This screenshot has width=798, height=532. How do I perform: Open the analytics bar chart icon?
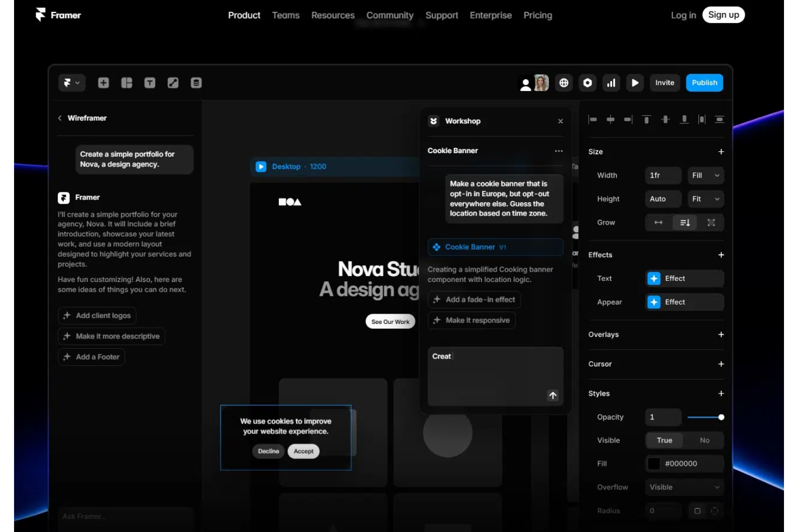(x=611, y=82)
